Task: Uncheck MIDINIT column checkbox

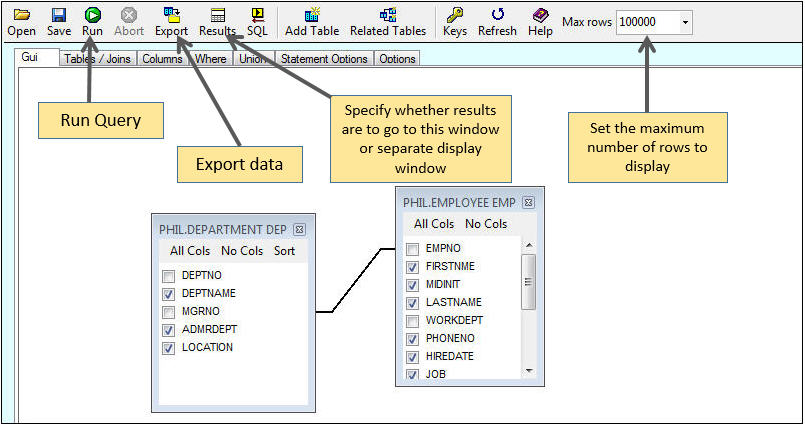Action: [x=412, y=285]
